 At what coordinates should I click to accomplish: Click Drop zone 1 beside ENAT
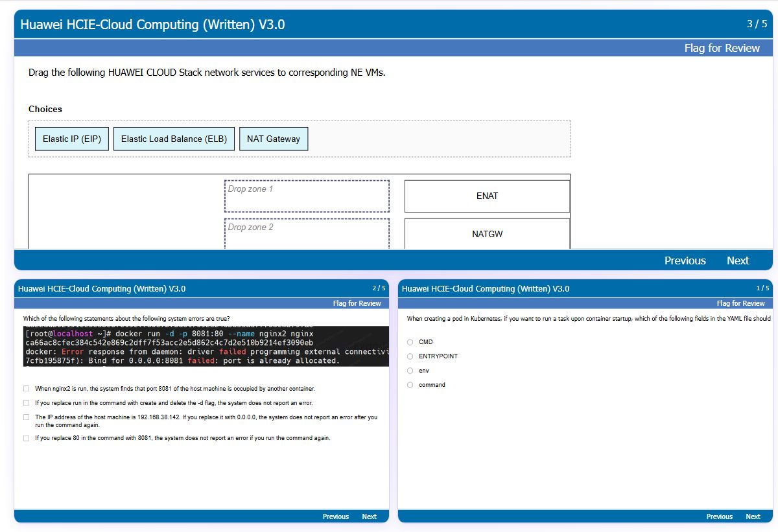(307, 196)
